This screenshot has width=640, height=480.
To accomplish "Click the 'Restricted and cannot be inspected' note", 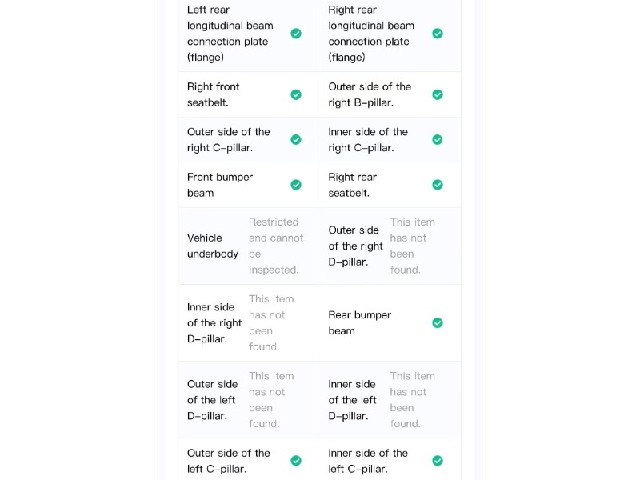I will [276, 246].
